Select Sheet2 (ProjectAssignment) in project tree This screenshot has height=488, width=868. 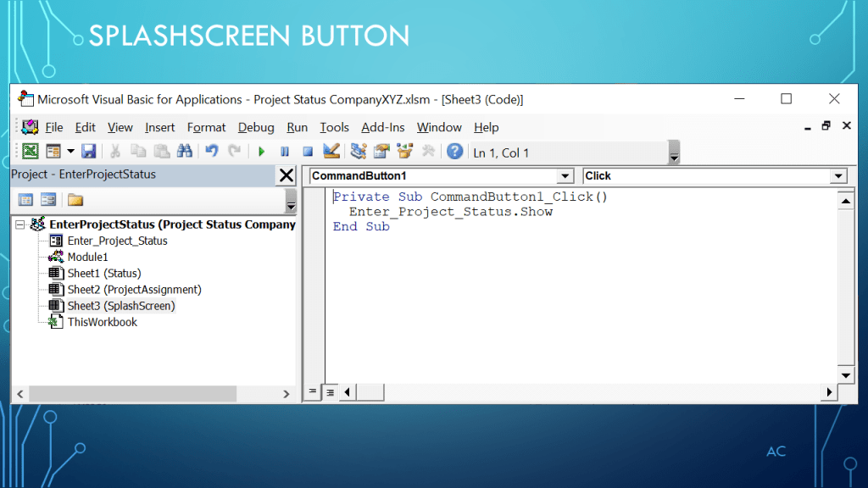(x=134, y=290)
